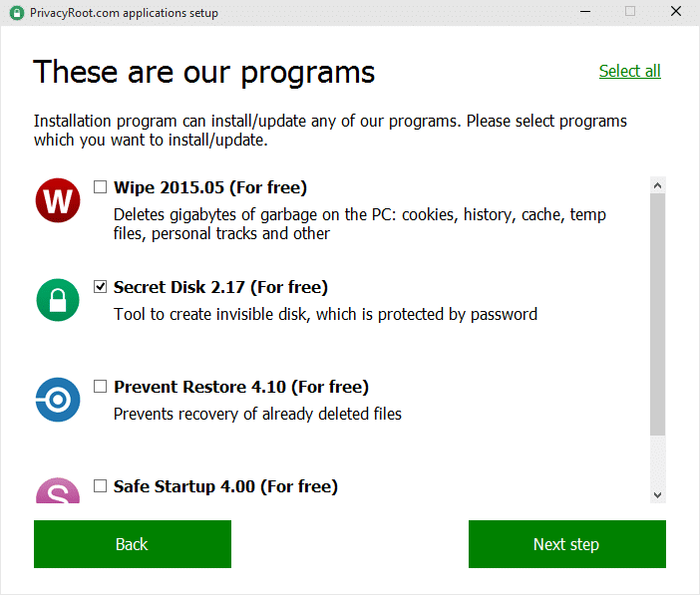Click the red Wipe program icon

58,200
